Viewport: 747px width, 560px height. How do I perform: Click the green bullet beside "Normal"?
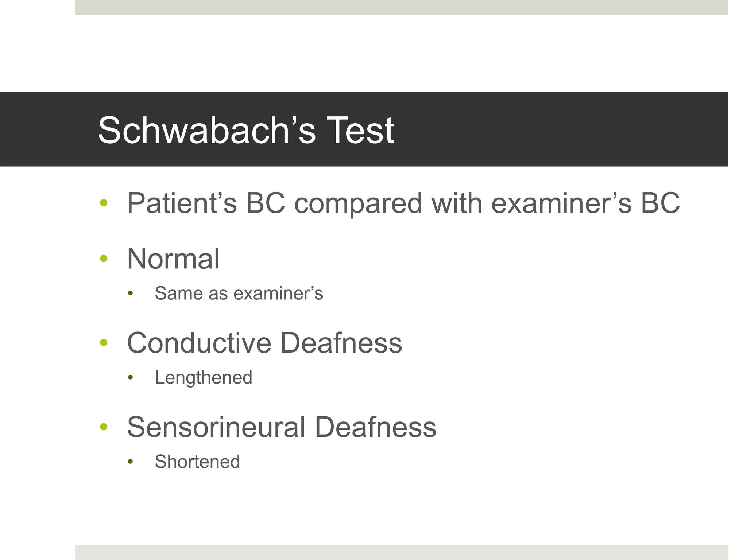click(104, 258)
